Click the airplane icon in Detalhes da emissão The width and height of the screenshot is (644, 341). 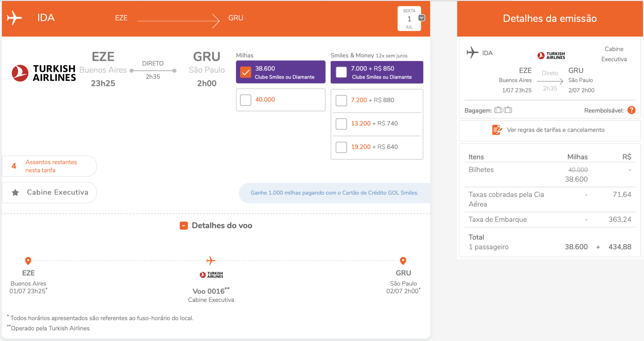472,53
